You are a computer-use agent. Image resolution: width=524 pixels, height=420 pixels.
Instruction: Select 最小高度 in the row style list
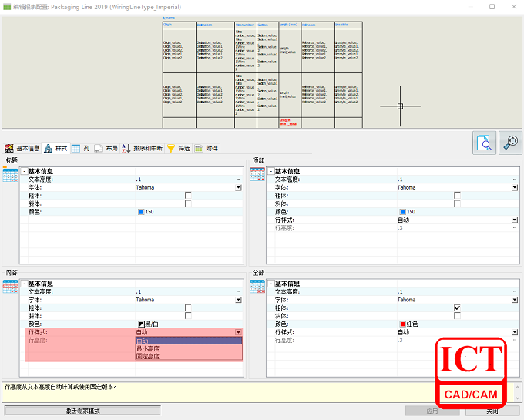189,348
